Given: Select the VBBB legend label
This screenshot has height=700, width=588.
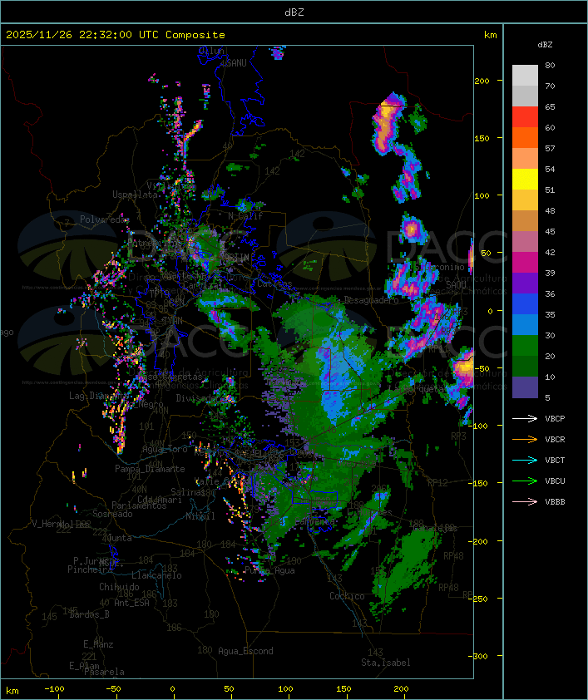Looking at the screenshot, I should point(555,502).
